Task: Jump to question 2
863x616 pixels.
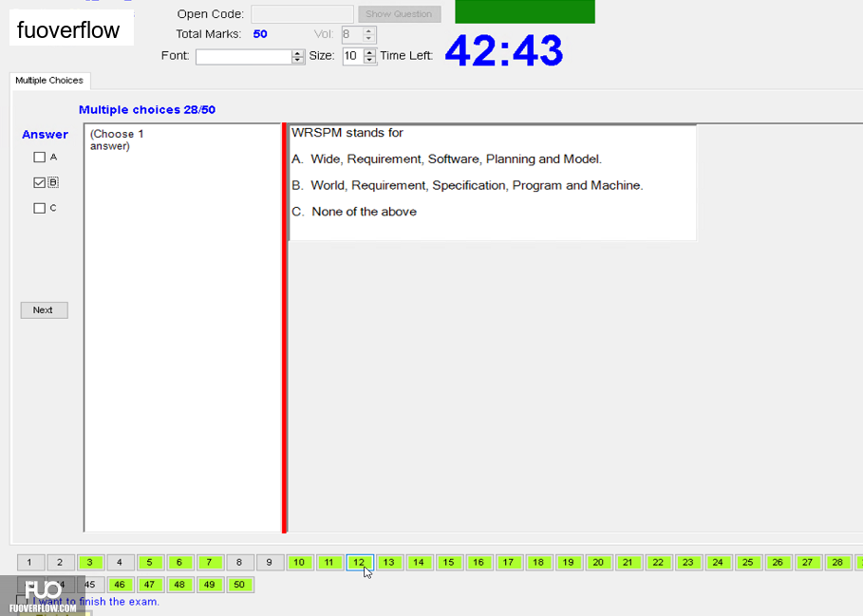Action: [x=60, y=562]
